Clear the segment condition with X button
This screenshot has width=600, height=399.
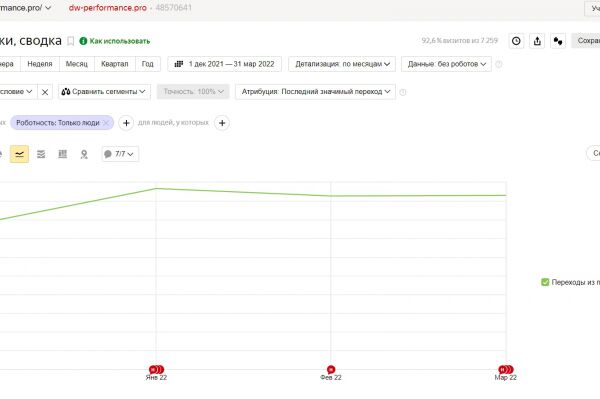coord(45,92)
